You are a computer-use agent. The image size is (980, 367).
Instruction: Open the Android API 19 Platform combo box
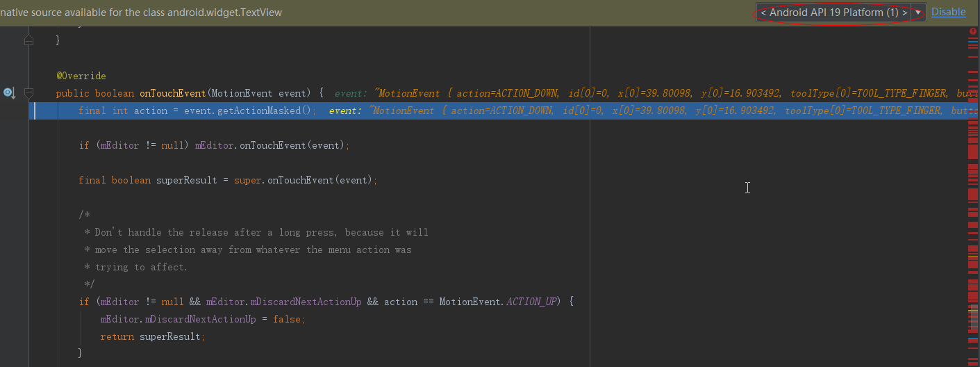coord(840,13)
